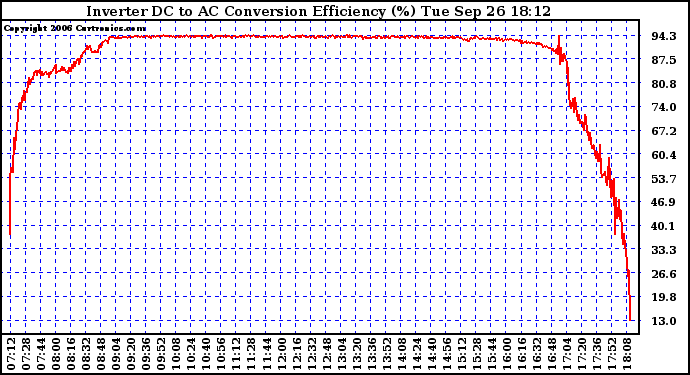The height and width of the screenshot is (375, 690).
Task: Click the 17:04 time axis label
Action: (x=566, y=354)
